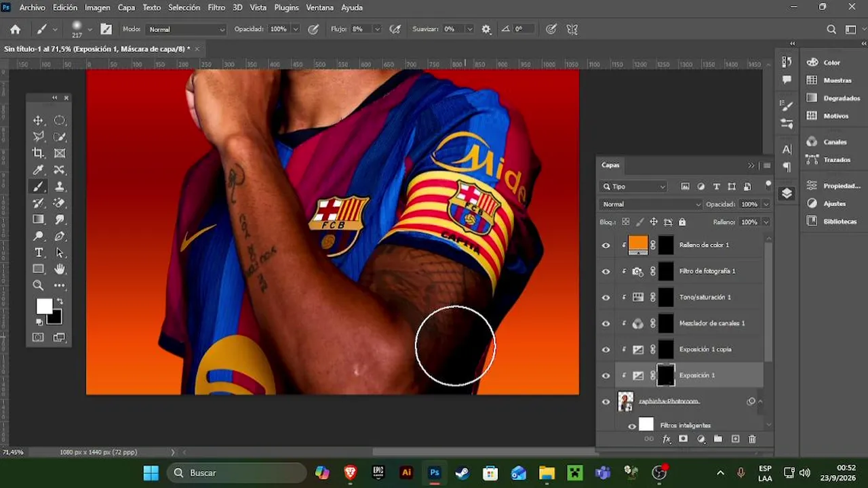Select the Crop tool
This screenshot has height=488, width=868.
click(39, 153)
